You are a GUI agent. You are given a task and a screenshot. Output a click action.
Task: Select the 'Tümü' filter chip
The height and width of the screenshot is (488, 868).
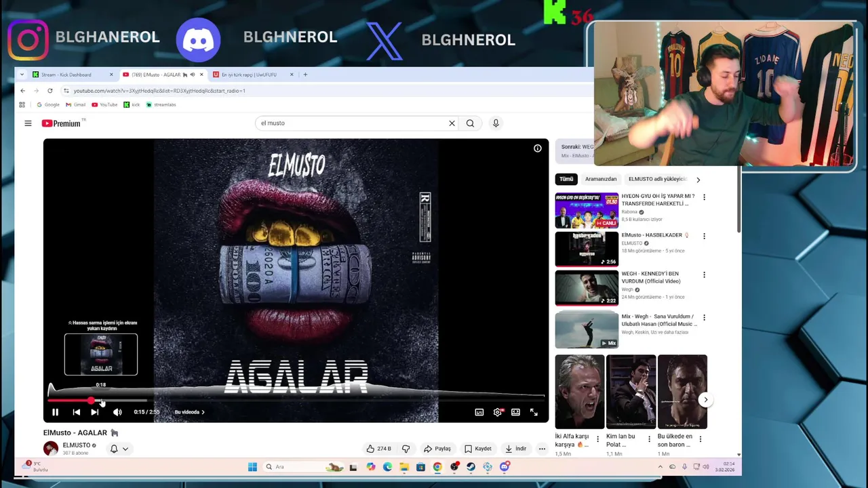point(566,179)
